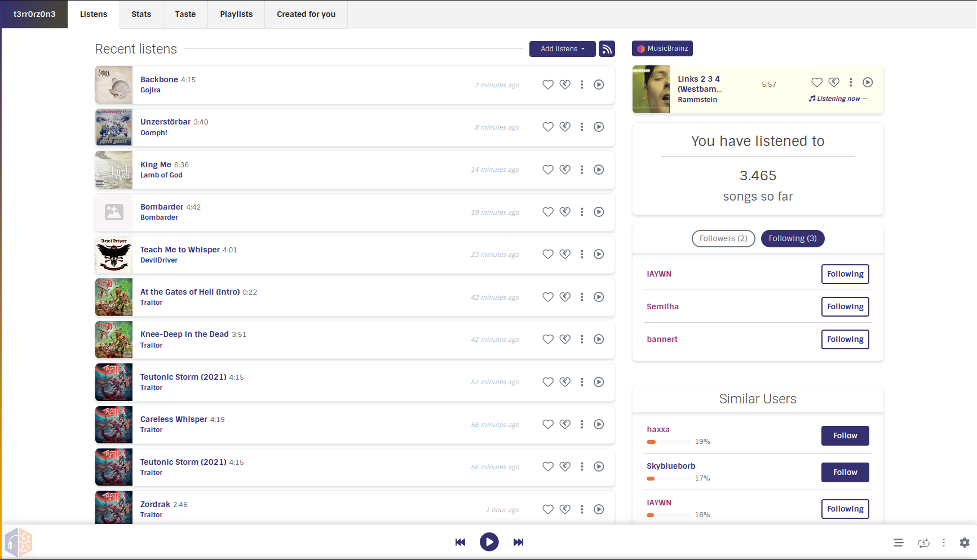Open more options menu for Bombarder track
The image size is (977, 560).
(582, 212)
